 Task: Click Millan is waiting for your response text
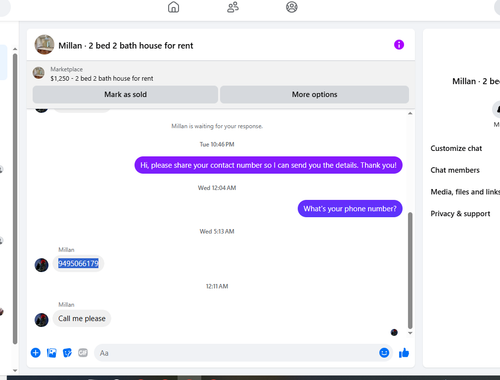[x=217, y=126]
